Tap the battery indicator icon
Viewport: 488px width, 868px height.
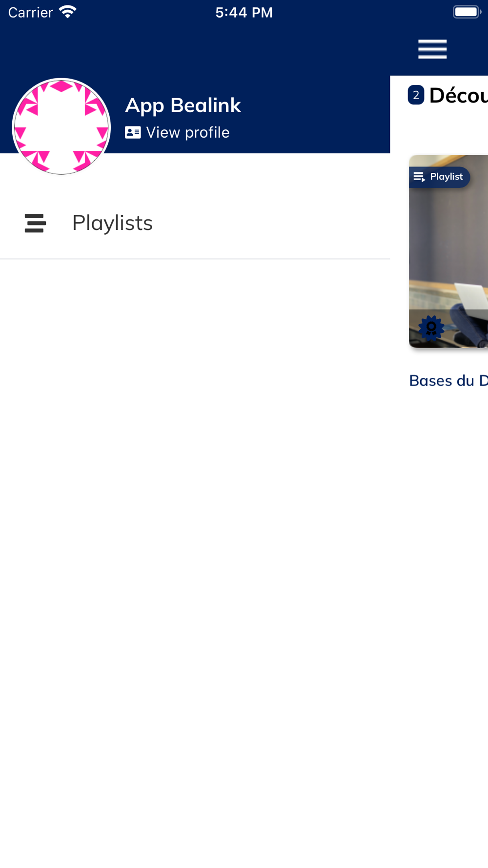click(467, 12)
